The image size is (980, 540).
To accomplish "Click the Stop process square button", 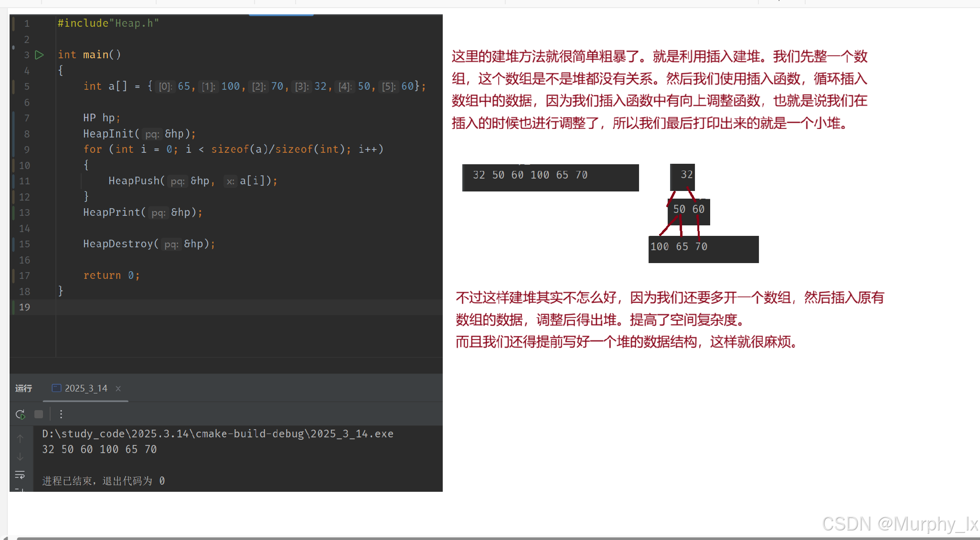I will [x=39, y=414].
